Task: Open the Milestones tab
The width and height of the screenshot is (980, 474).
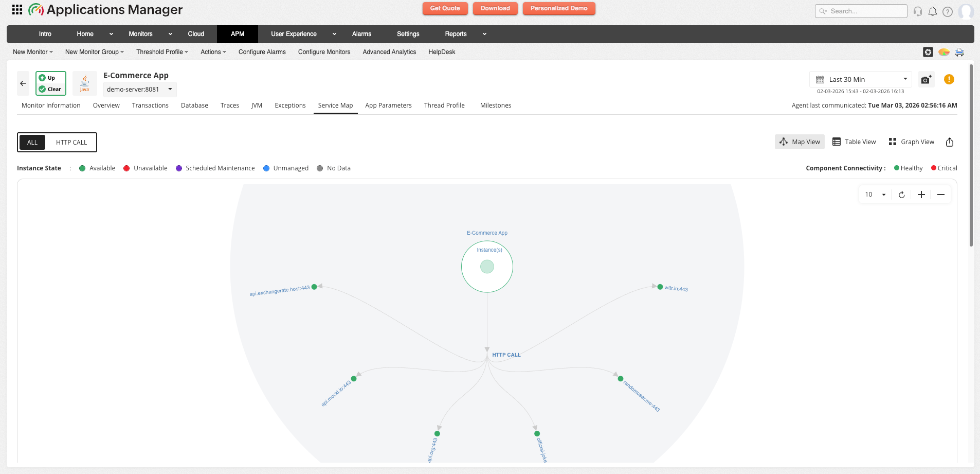Action: (x=496, y=106)
